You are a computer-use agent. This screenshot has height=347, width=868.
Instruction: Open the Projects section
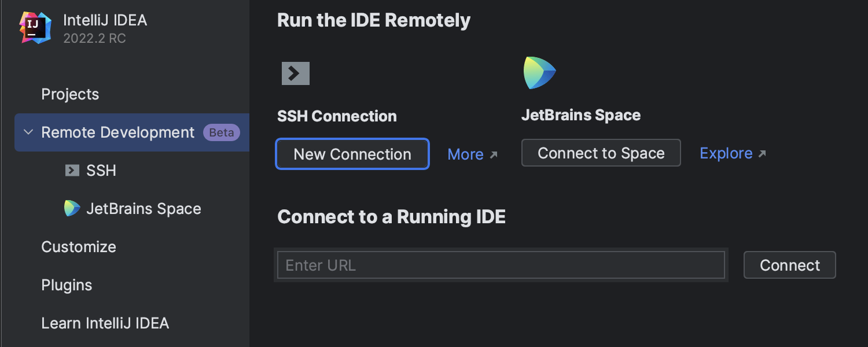point(70,94)
